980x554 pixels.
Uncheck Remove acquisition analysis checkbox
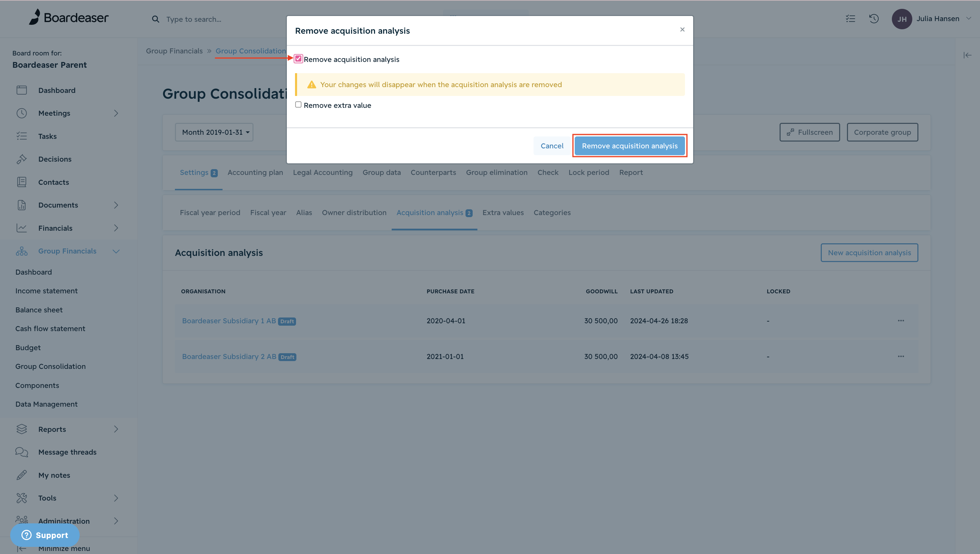[298, 59]
